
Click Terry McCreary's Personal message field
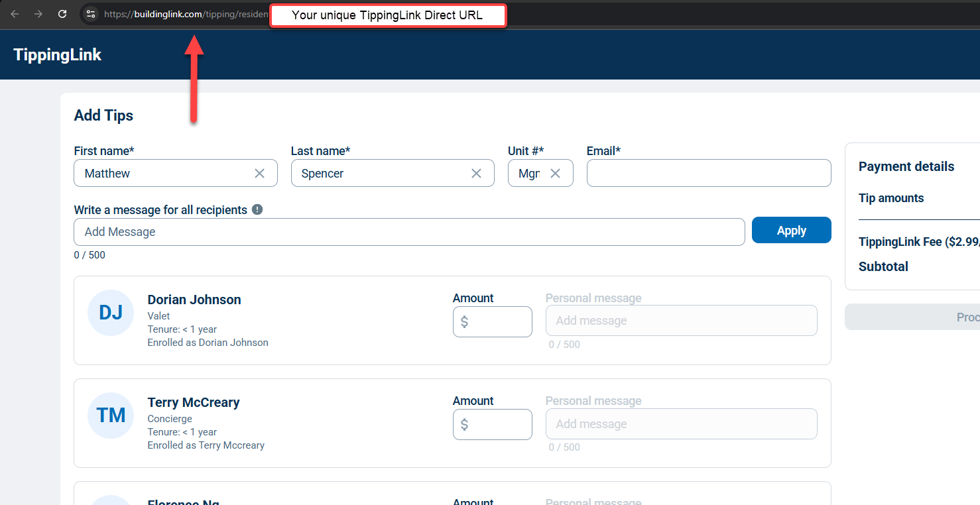click(681, 423)
